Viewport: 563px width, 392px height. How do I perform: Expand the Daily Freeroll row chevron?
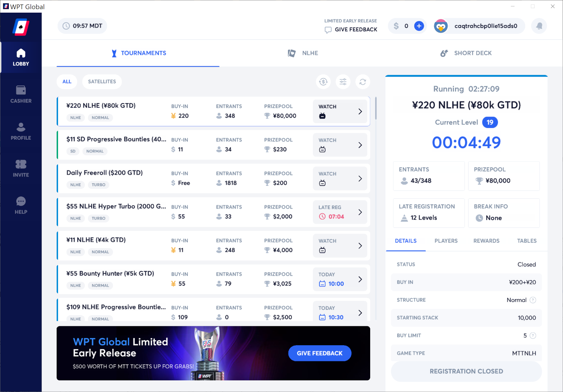point(360,179)
